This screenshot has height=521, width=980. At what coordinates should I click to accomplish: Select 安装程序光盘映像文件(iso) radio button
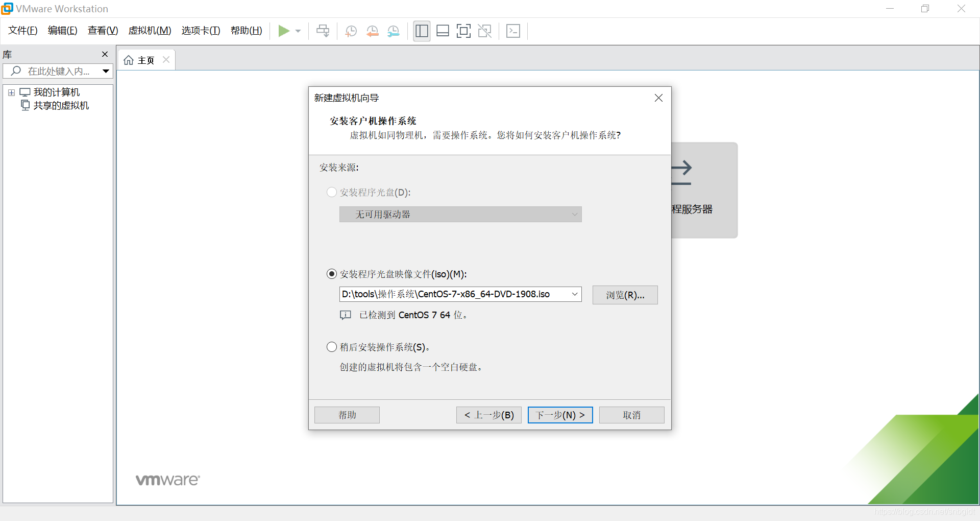click(x=332, y=274)
